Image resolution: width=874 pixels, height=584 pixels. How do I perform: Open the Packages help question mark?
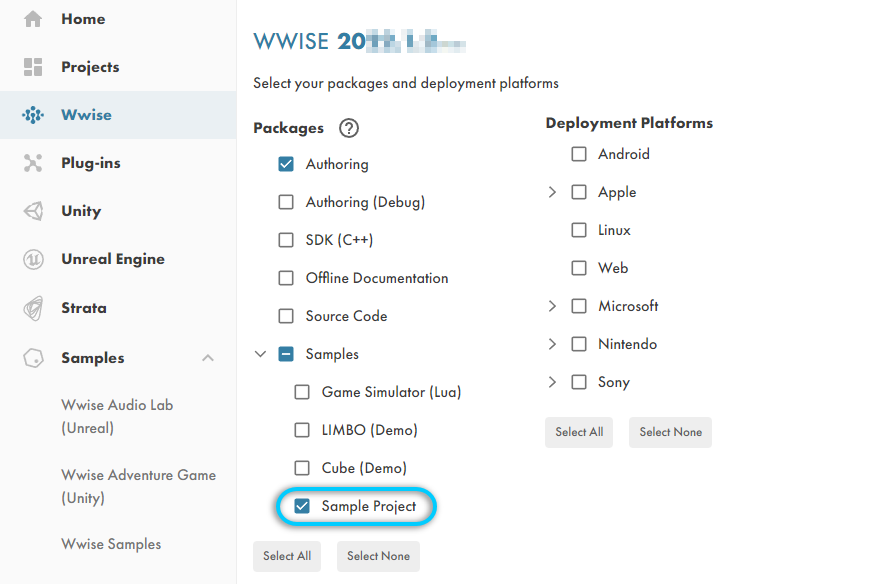(x=349, y=128)
